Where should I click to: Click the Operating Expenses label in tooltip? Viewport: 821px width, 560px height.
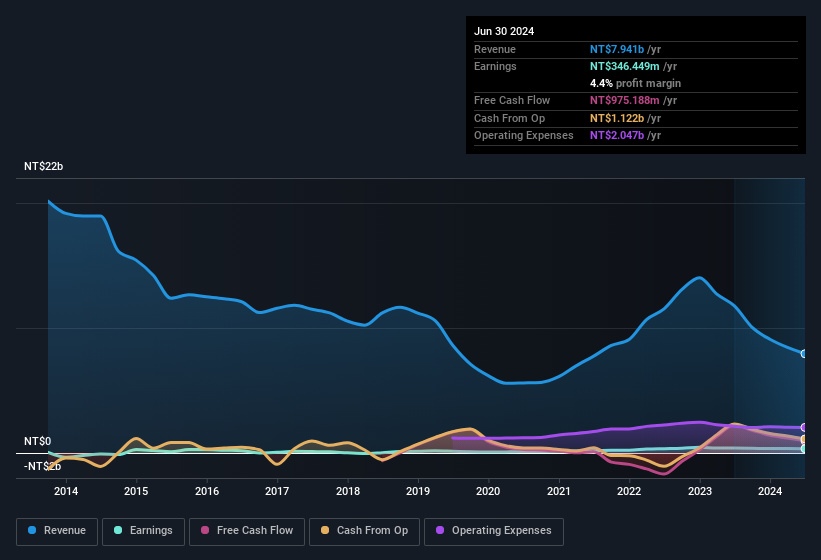(524, 135)
